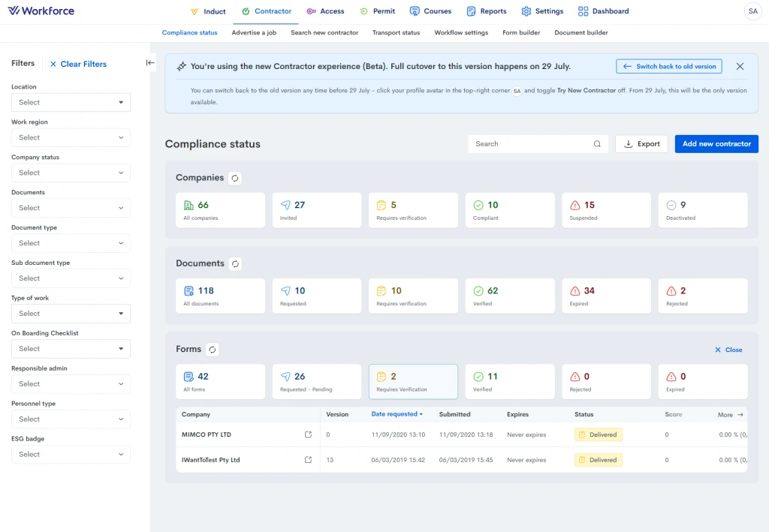Open the SA profile avatar
769x532 pixels.
(x=752, y=11)
